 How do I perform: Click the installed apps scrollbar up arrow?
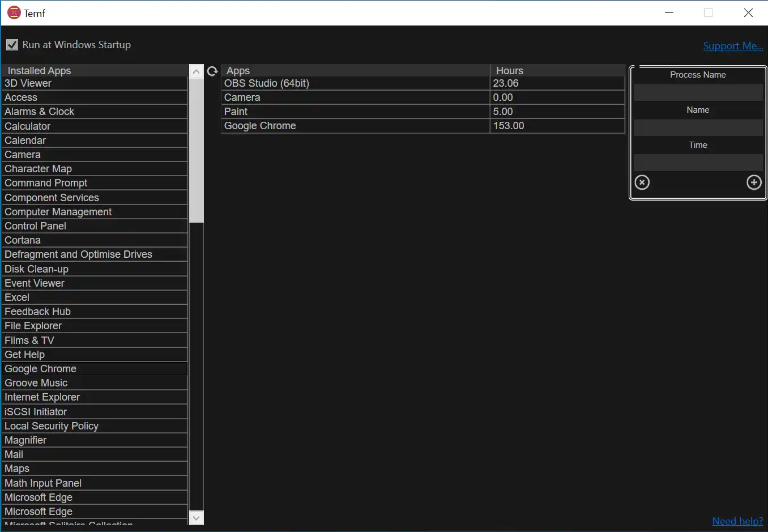tap(196, 71)
